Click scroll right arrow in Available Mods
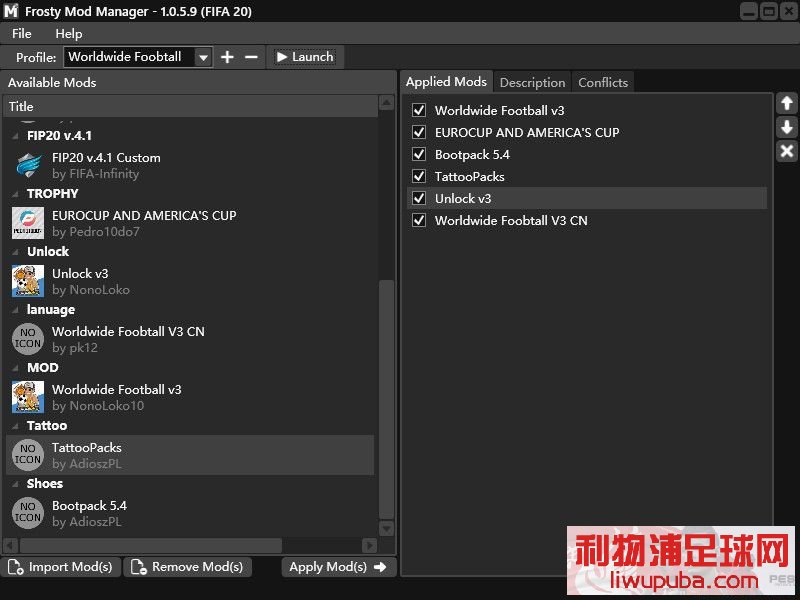This screenshot has width=800, height=600. [369, 545]
